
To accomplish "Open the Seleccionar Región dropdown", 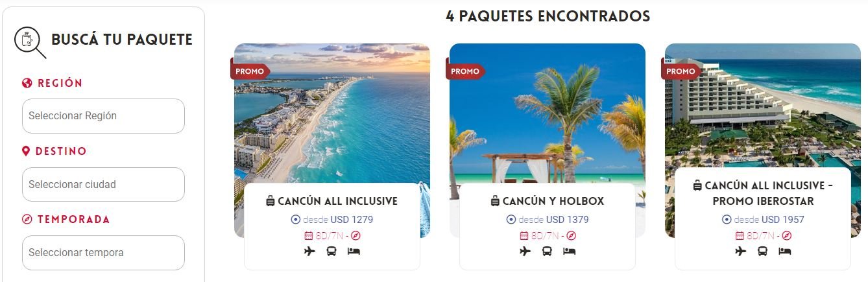I will (x=103, y=116).
